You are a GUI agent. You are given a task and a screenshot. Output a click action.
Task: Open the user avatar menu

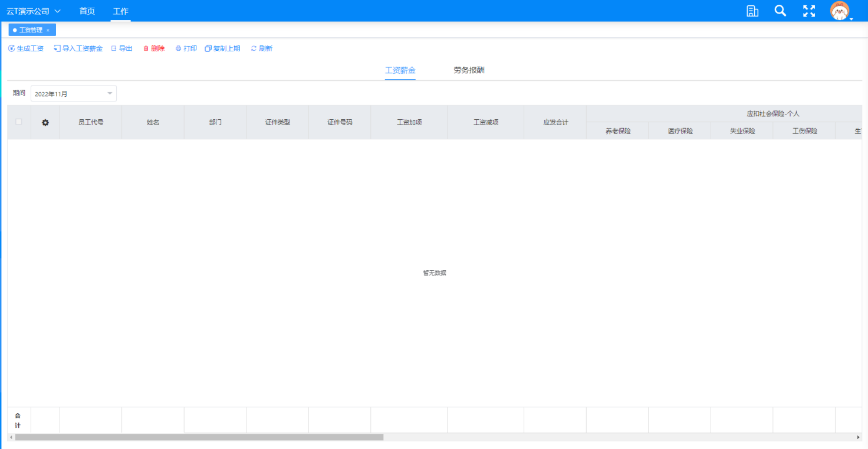(840, 11)
